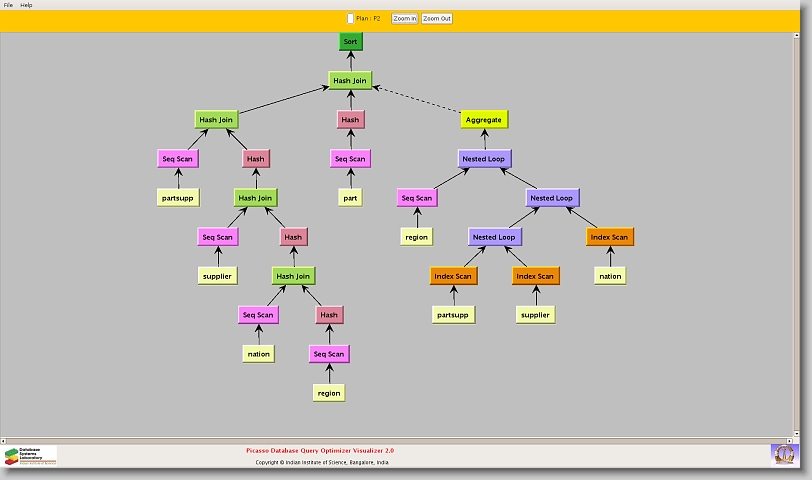Click the Hash Join node directly below Sort

coord(350,80)
